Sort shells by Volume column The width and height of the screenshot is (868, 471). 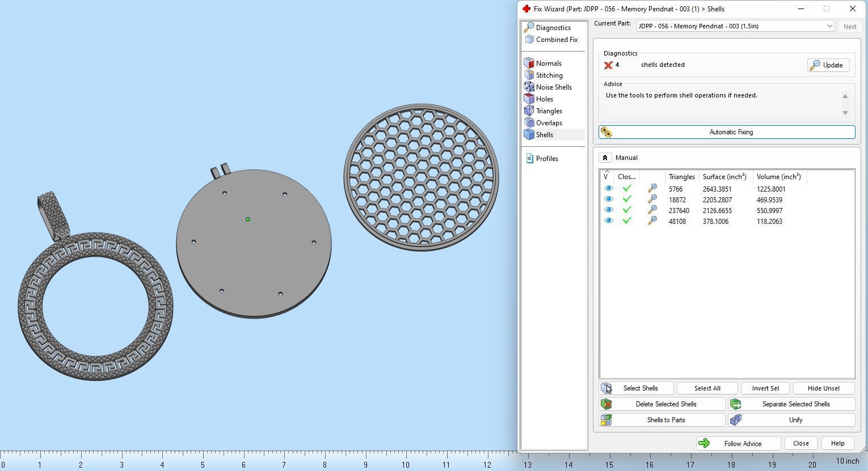tap(780, 177)
